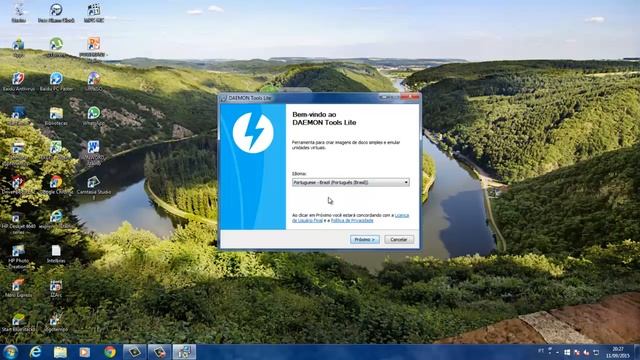The image size is (640, 360).
Task: Open the HP Photo Creations desktop icon
Action: [x=18, y=257]
